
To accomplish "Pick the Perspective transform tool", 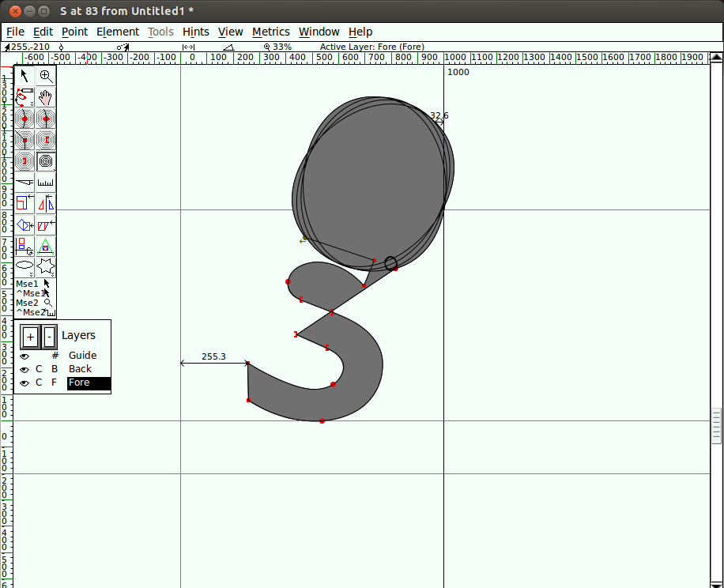I will pos(47,247).
